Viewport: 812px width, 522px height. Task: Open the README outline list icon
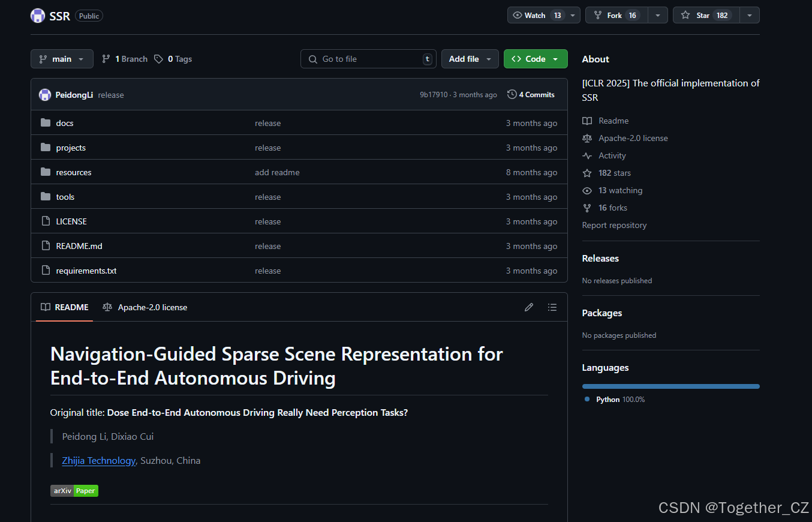coord(552,307)
